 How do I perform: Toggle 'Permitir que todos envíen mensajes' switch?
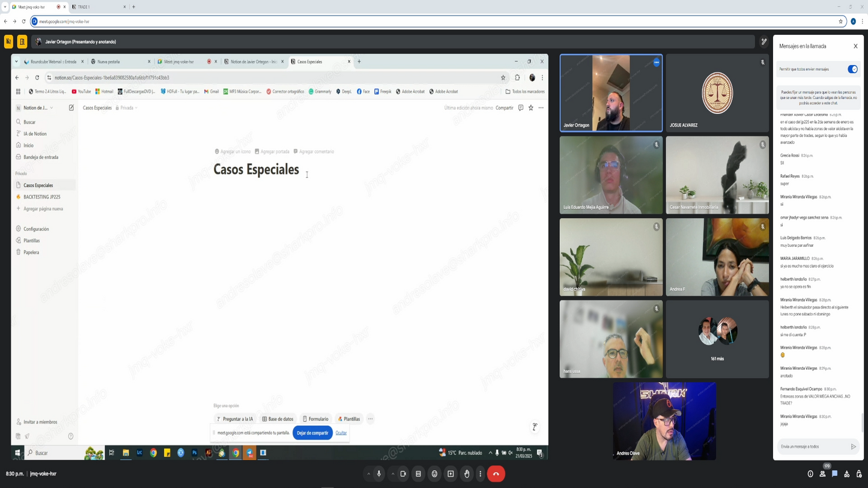[x=852, y=69]
